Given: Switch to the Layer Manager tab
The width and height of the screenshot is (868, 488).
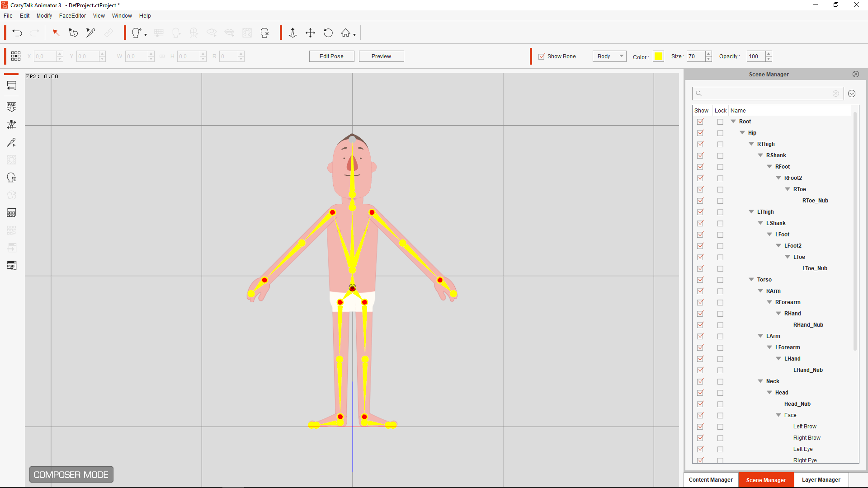Looking at the screenshot, I should [821, 480].
